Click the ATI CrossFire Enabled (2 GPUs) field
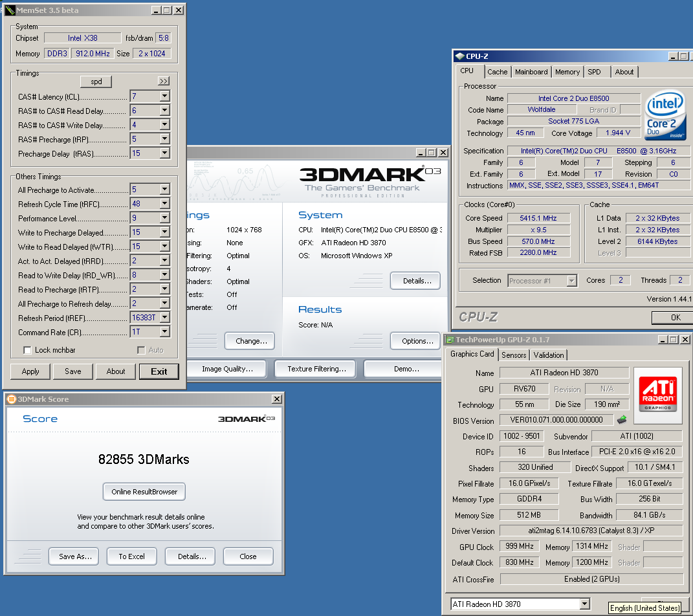This screenshot has height=616, width=693. (x=591, y=579)
